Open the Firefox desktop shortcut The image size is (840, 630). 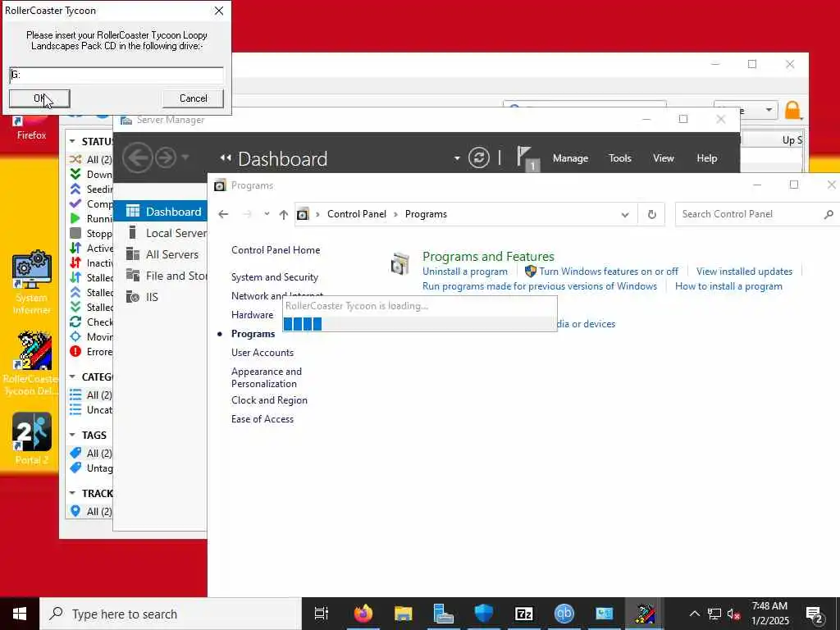point(32,128)
